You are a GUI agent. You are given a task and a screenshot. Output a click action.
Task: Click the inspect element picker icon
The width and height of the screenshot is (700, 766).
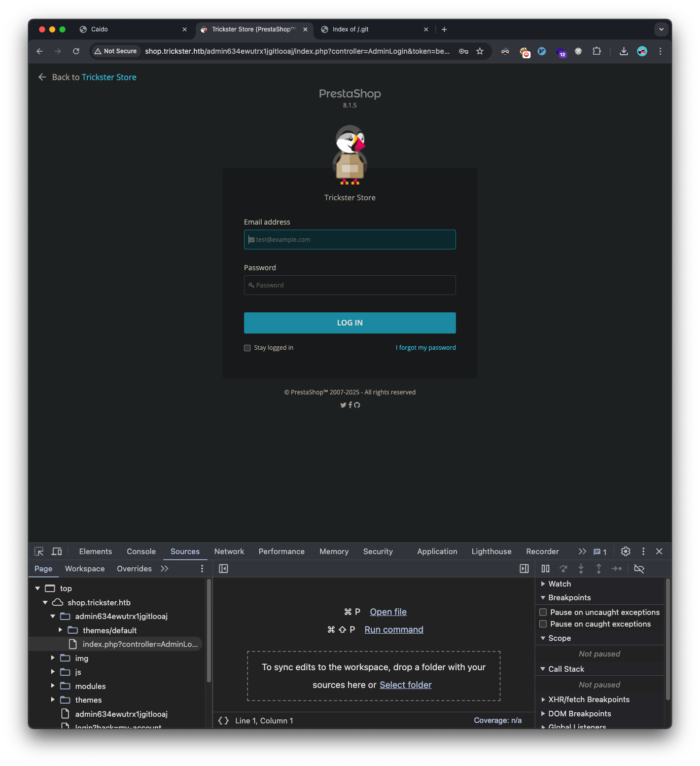click(39, 552)
